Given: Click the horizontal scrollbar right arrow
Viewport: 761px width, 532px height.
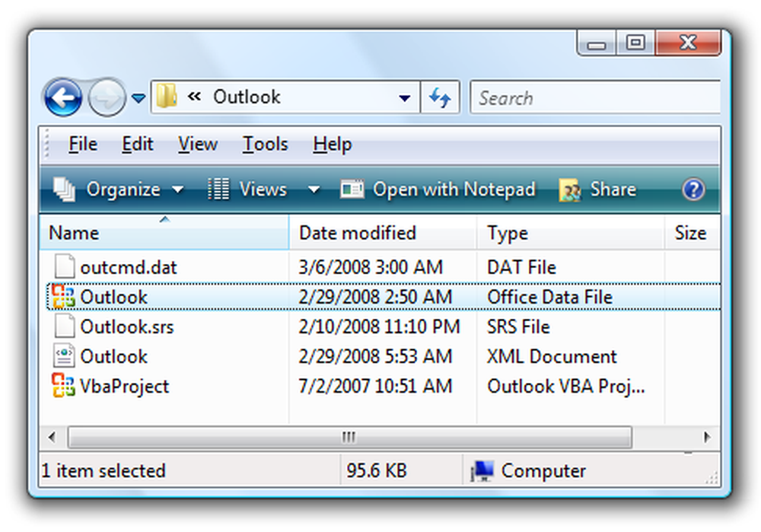Looking at the screenshot, I should pyautogui.click(x=707, y=437).
